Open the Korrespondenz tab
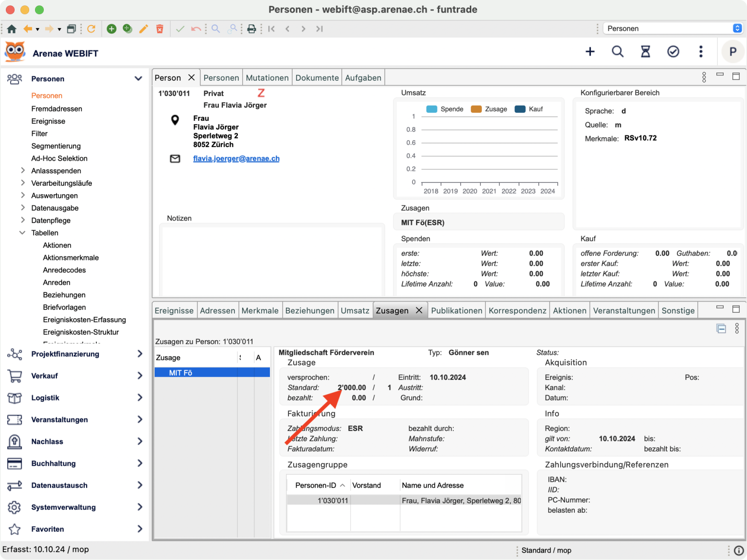The image size is (747, 560). point(517,310)
